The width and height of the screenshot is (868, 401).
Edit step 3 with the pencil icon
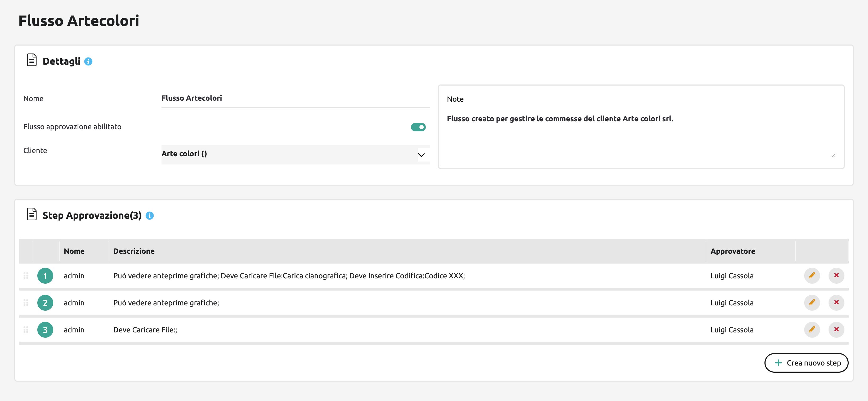coord(812,329)
